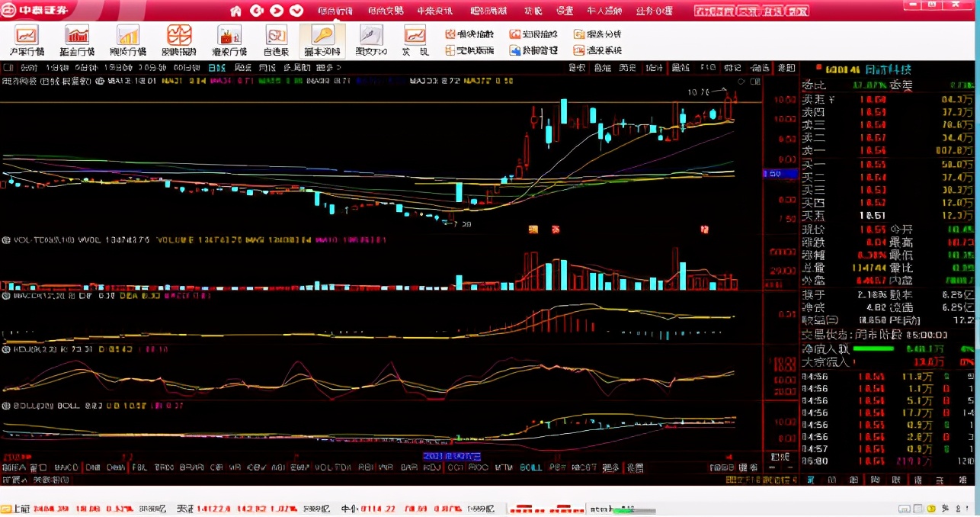Click the 10.76 high price label
This screenshot has height=517, width=980.
[698, 92]
